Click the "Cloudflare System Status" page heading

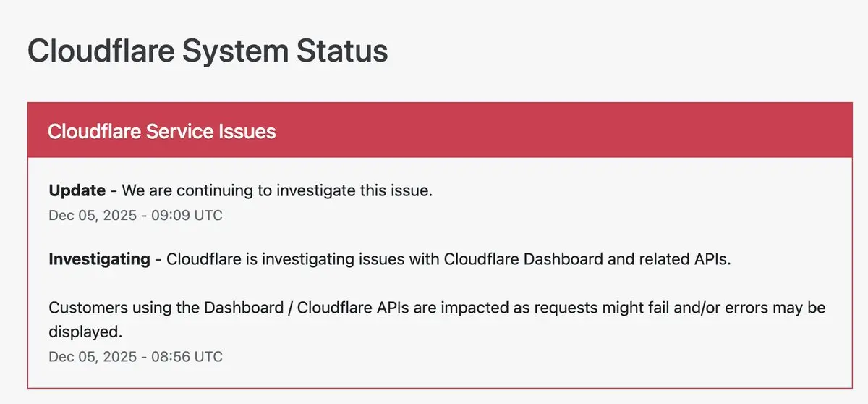pyautogui.click(x=207, y=52)
